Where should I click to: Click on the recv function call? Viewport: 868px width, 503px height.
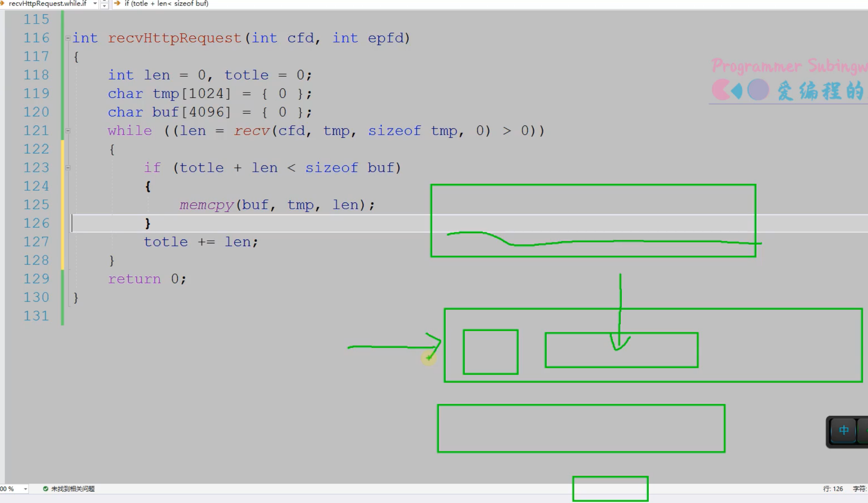pyautogui.click(x=251, y=131)
